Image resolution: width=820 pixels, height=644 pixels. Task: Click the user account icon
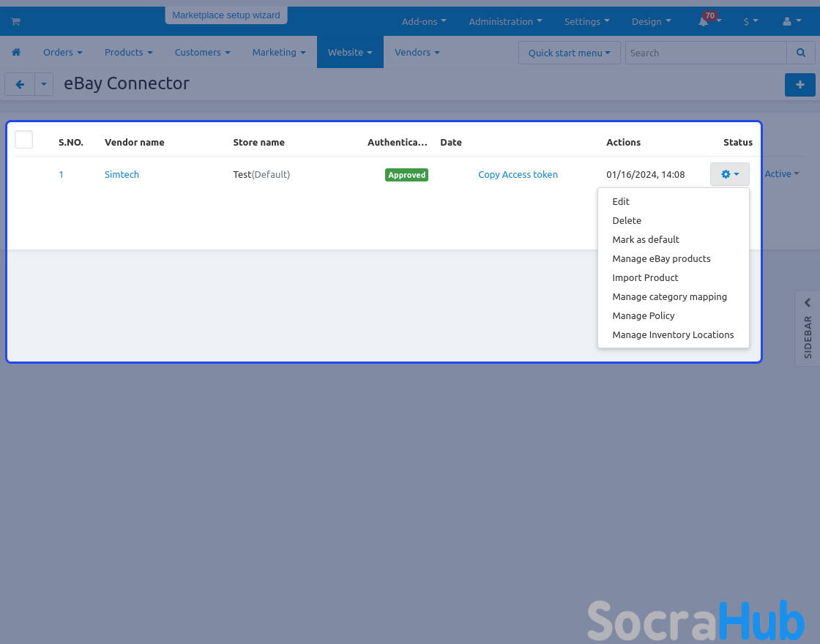(x=787, y=22)
